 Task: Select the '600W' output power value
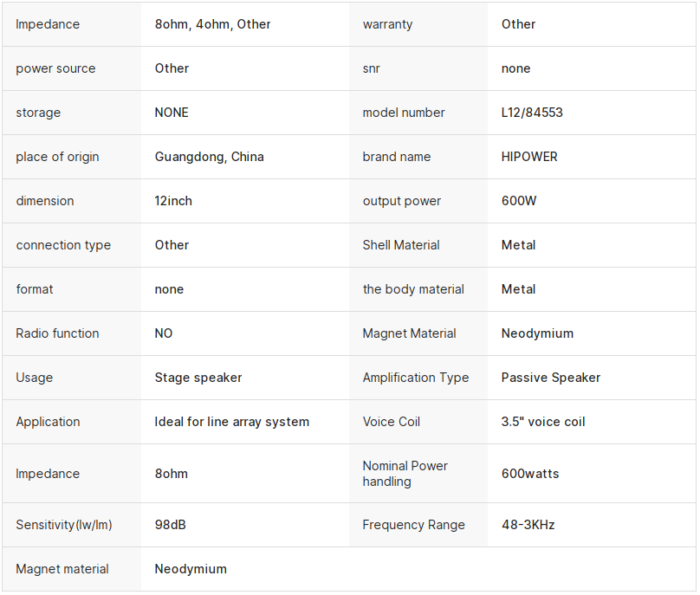519,201
